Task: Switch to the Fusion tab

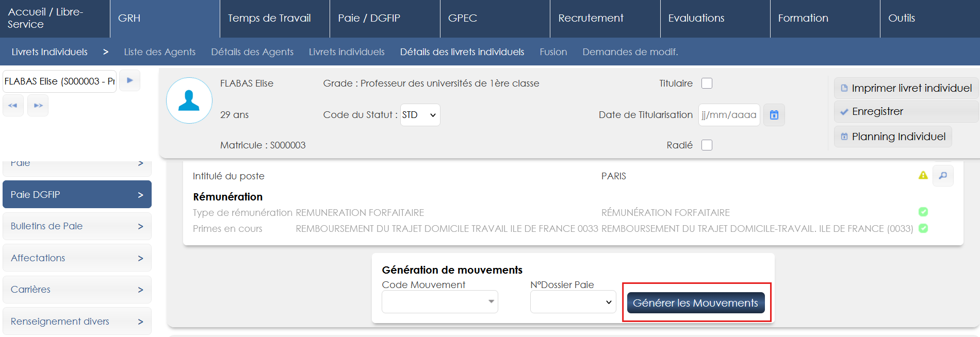Action: click(553, 52)
